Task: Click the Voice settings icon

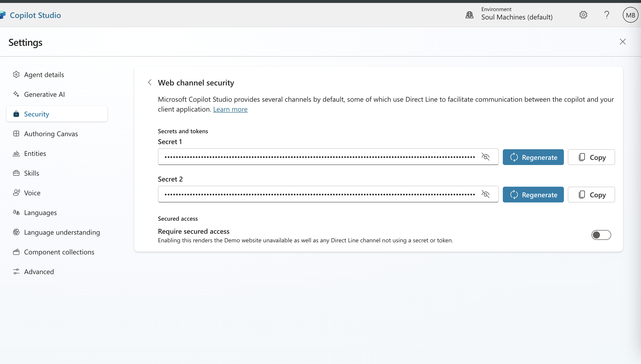Action: click(16, 193)
